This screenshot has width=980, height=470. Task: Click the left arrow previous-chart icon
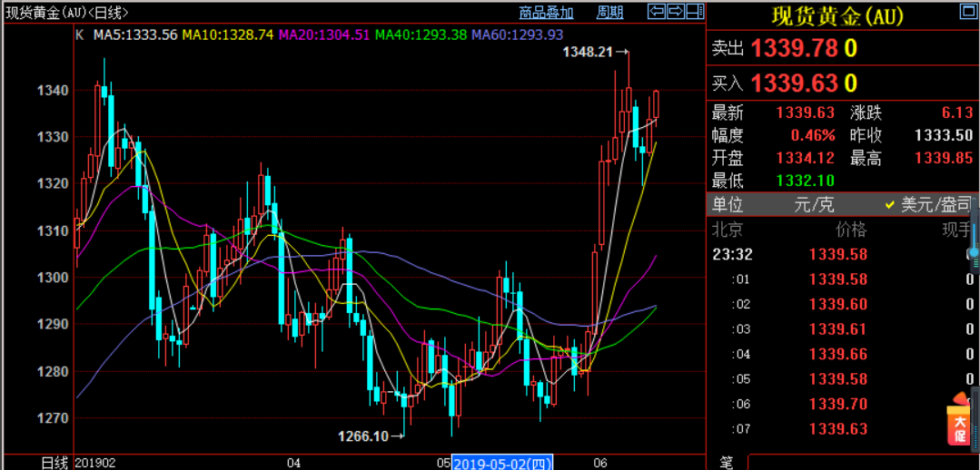point(657,11)
